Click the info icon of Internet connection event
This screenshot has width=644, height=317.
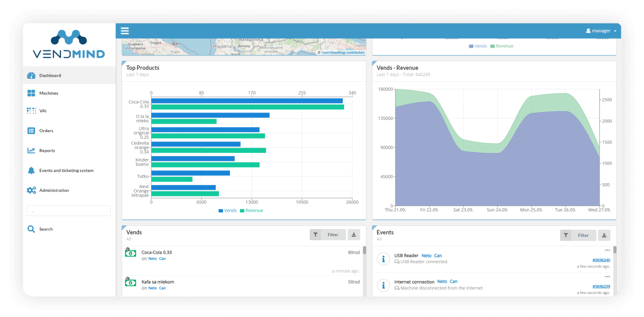click(x=383, y=285)
